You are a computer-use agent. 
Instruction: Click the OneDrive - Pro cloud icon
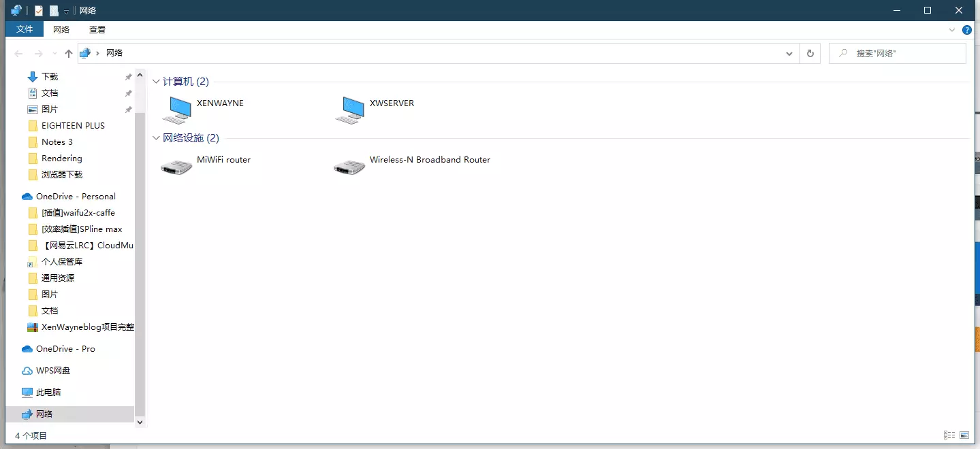point(27,349)
